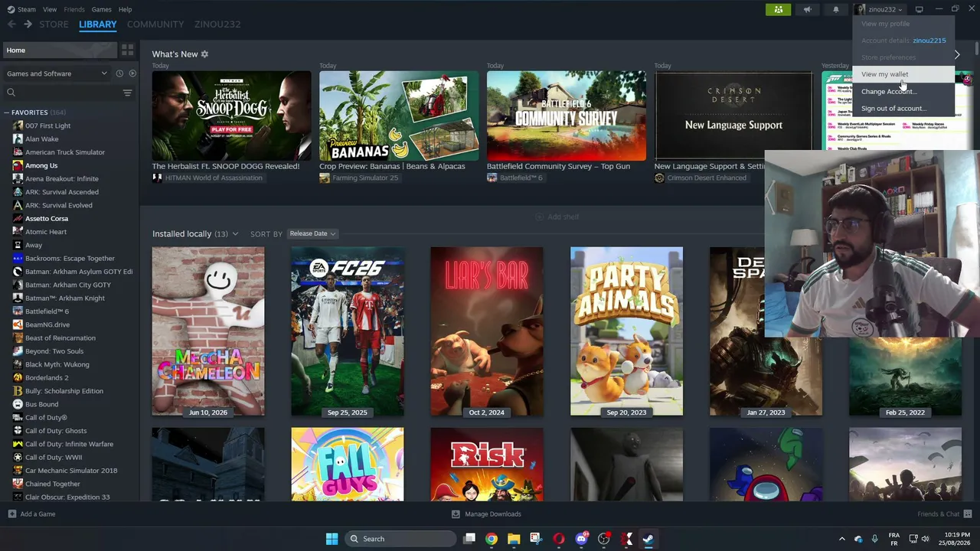Open OBS Studio from the taskbar
This screenshot has width=980, height=551.
604,539
